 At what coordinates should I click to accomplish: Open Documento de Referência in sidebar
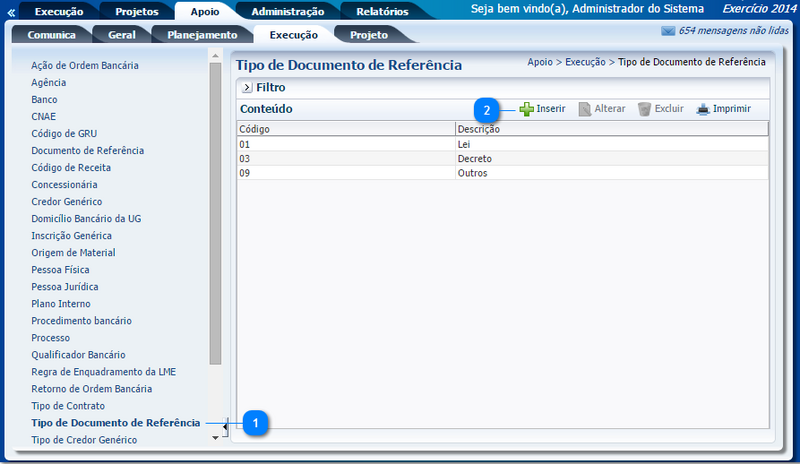[x=88, y=150]
